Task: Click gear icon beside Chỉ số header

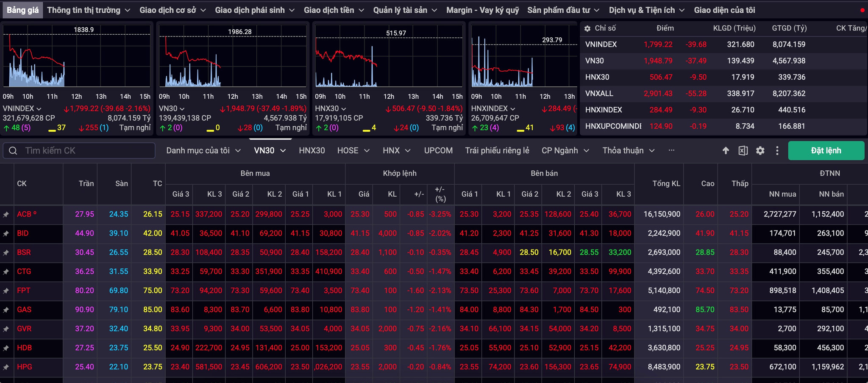Action: [587, 28]
